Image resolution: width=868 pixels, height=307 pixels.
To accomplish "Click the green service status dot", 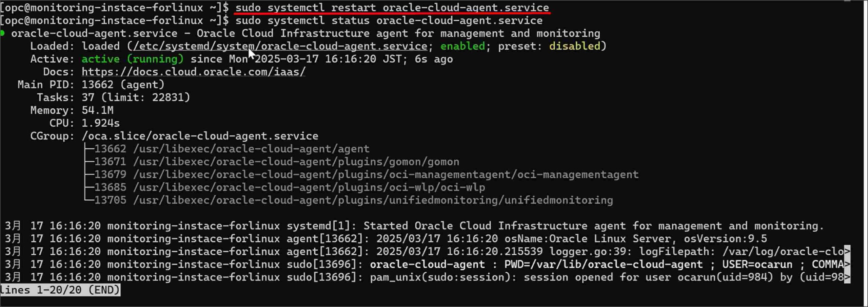I will [x=2, y=33].
